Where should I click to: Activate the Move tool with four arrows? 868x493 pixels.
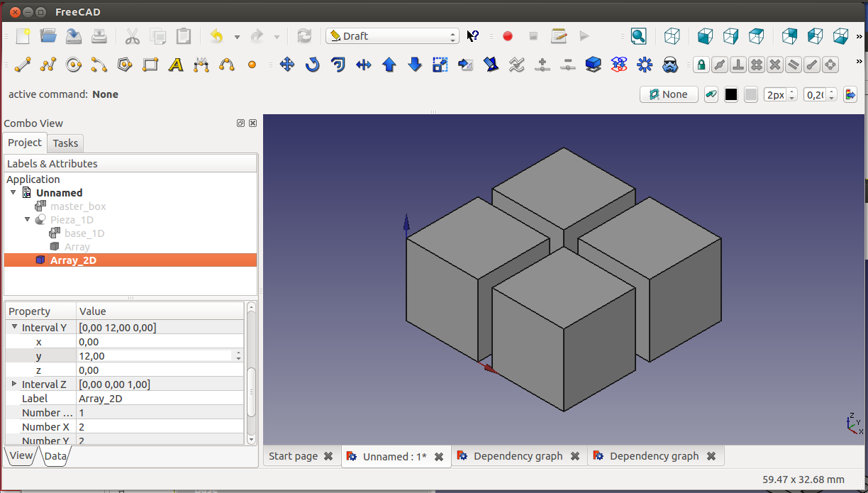pos(287,65)
